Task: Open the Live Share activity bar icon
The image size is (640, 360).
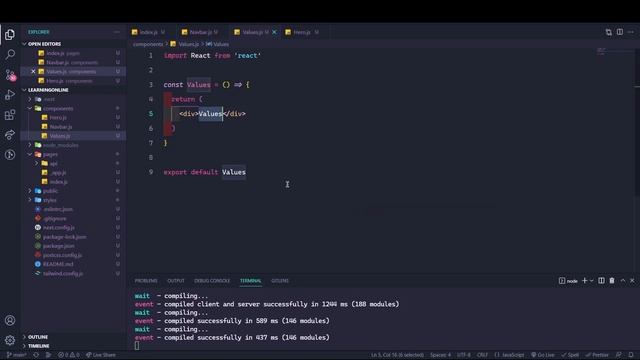Action: pos(10,134)
